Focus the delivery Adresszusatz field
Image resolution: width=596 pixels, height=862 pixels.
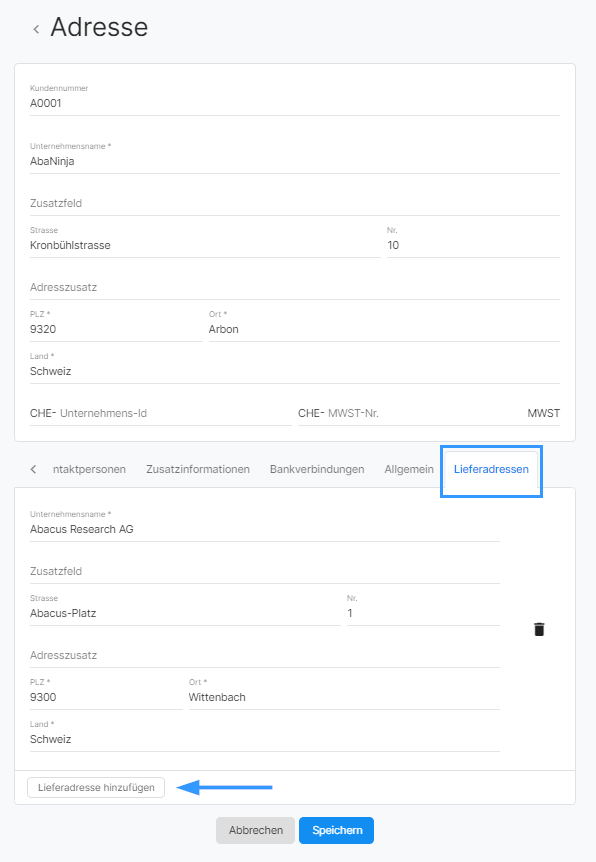pos(265,655)
